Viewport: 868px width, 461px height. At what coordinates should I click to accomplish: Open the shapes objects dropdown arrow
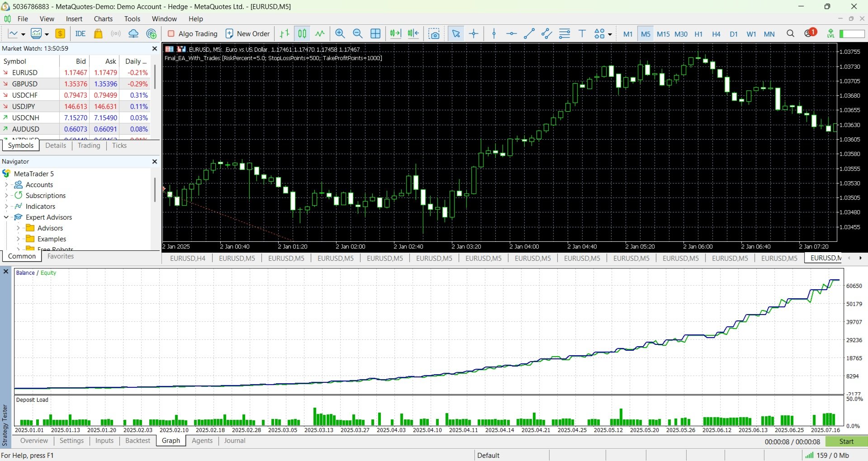click(610, 34)
